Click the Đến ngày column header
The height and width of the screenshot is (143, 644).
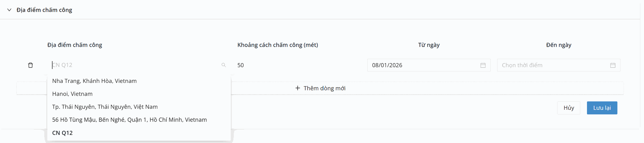point(558,45)
